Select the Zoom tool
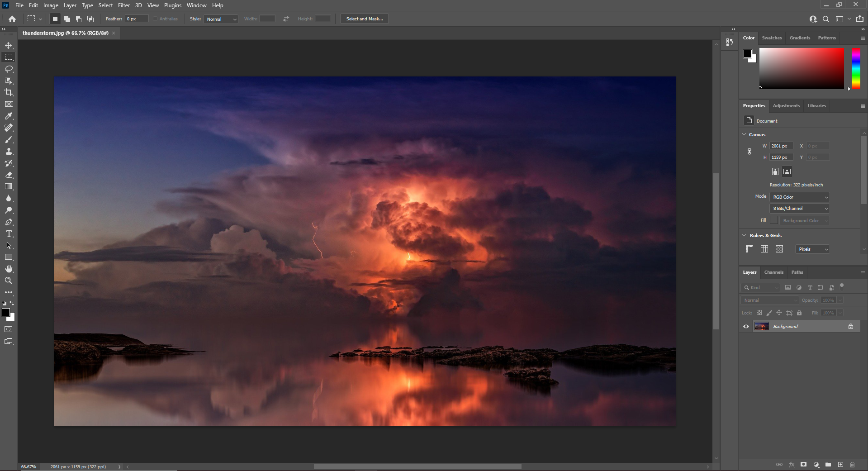 click(x=9, y=281)
